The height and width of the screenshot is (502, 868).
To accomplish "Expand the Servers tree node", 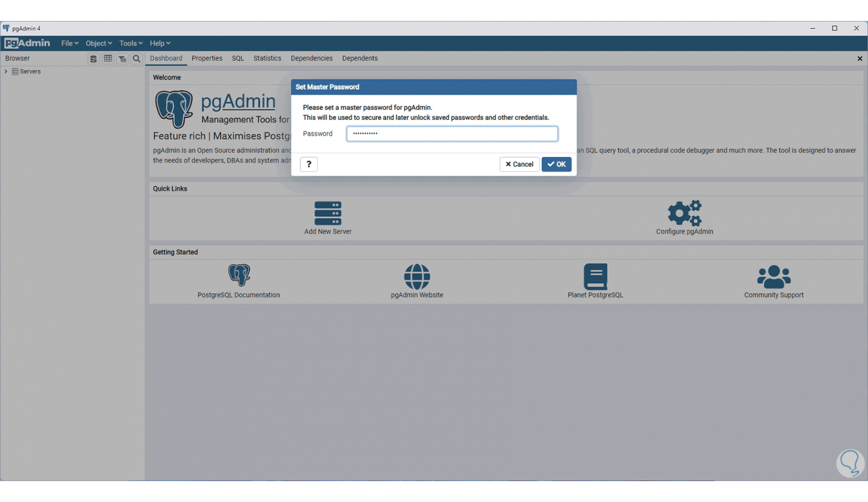I will tap(6, 72).
